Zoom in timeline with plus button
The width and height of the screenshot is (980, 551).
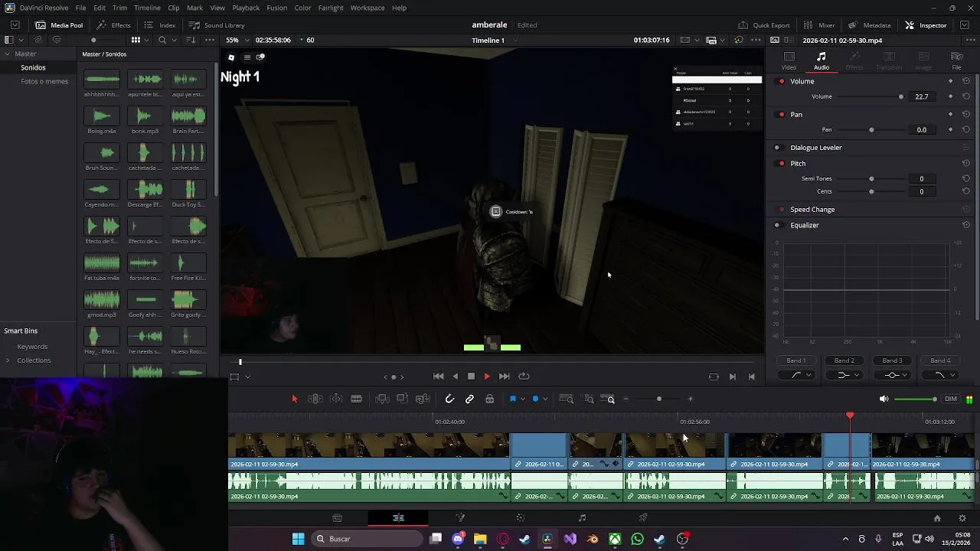point(690,399)
